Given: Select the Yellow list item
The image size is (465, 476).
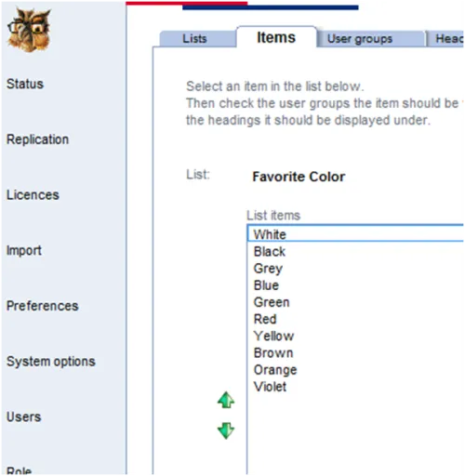Looking at the screenshot, I should point(355,336).
